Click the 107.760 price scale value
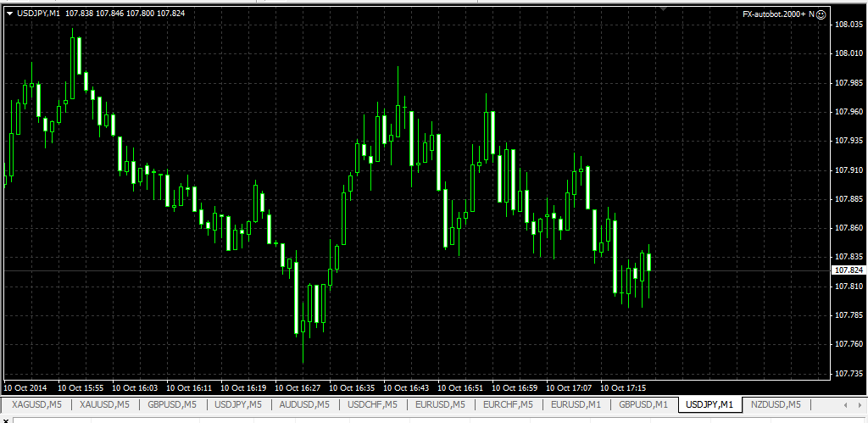The height and width of the screenshot is (423, 868). click(x=849, y=344)
